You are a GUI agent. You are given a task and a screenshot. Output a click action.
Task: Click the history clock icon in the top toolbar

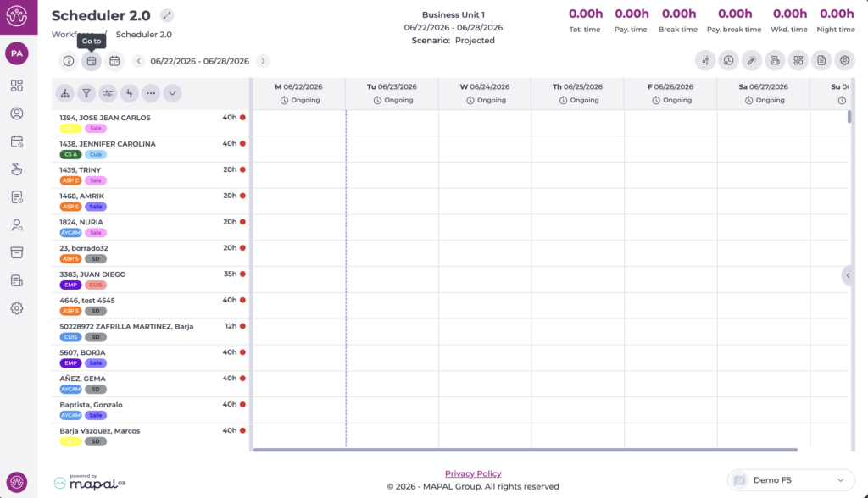[728, 61]
